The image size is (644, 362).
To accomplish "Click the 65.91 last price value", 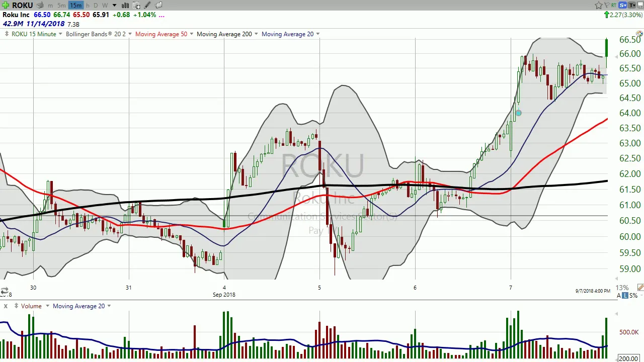I will tap(101, 15).
